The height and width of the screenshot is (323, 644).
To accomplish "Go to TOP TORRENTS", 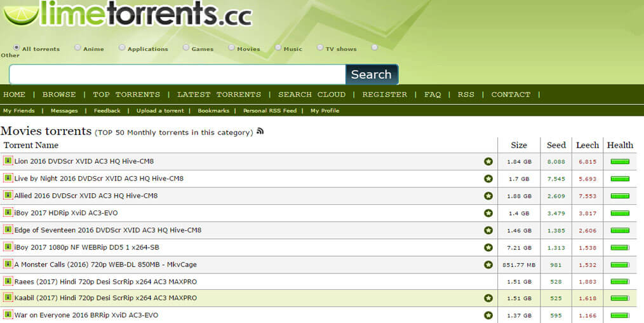I will (x=126, y=95).
